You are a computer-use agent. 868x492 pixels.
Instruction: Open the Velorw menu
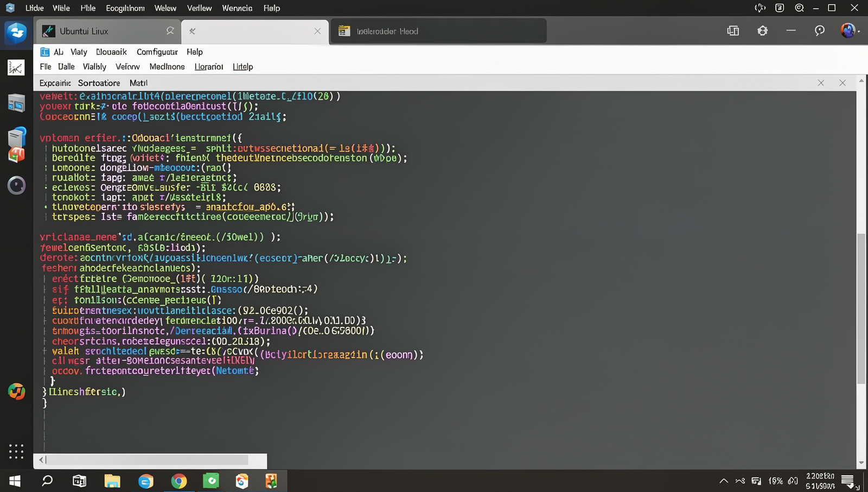tap(127, 67)
